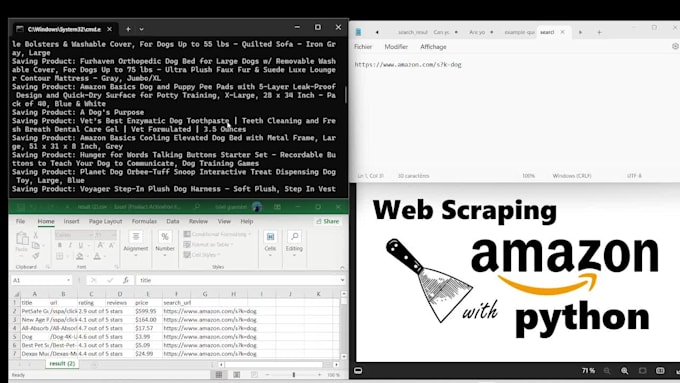Click the Cut scissors icon in Excel
The height and width of the screenshot is (383, 680).
[x=36, y=235]
